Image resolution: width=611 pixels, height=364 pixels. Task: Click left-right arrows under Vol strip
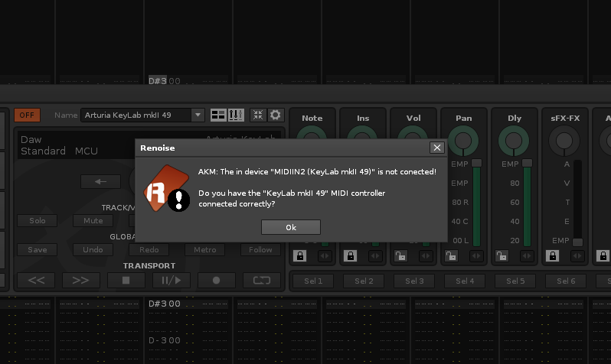point(426,255)
